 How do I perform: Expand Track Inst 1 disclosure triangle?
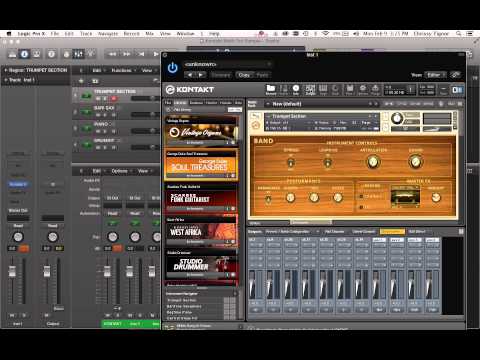pyautogui.click(x=5, y=80)
